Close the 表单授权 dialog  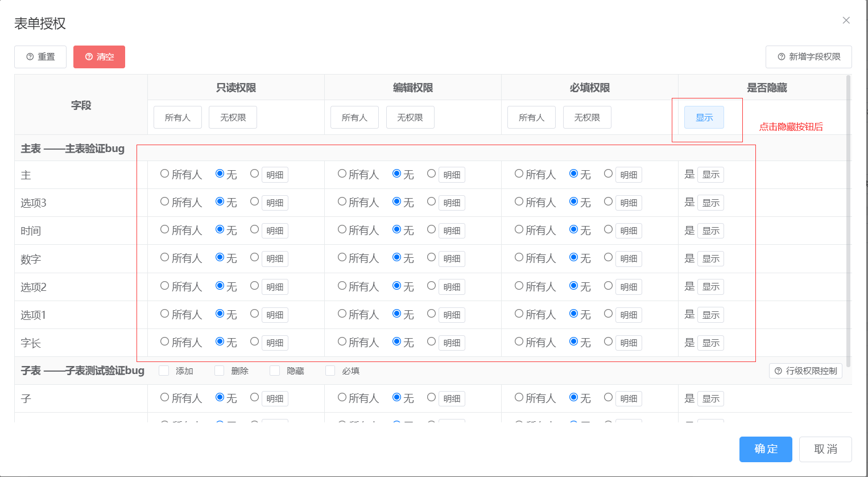click(x=846, y=20)
